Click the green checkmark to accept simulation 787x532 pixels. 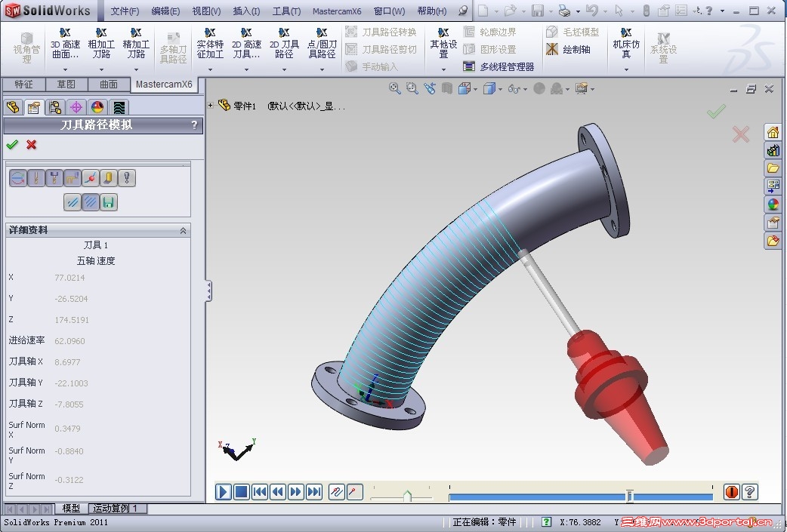pyautogui.click(x=12, y=144)
